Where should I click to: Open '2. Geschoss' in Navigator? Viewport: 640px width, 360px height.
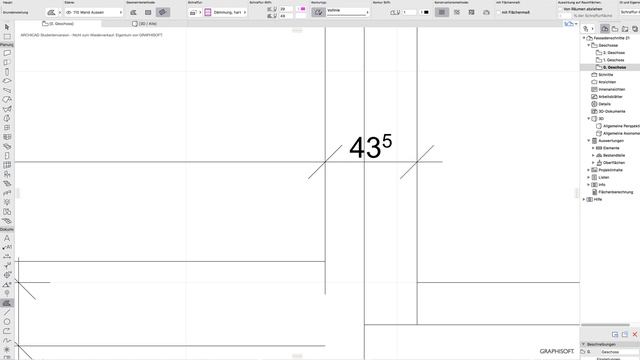(x=614, y=53)
